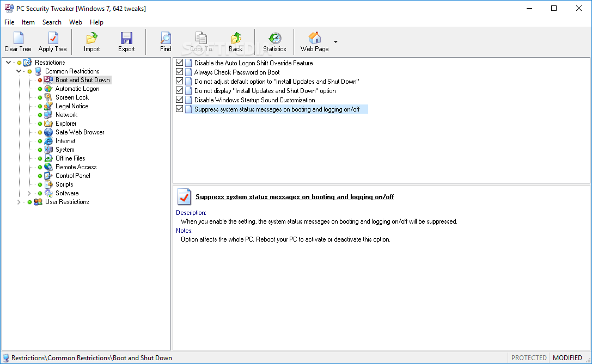The width and height of the screenshot is (592, 364).
Task: Open the Web Page dropdown arrow
Action: [x=335, y=41]
